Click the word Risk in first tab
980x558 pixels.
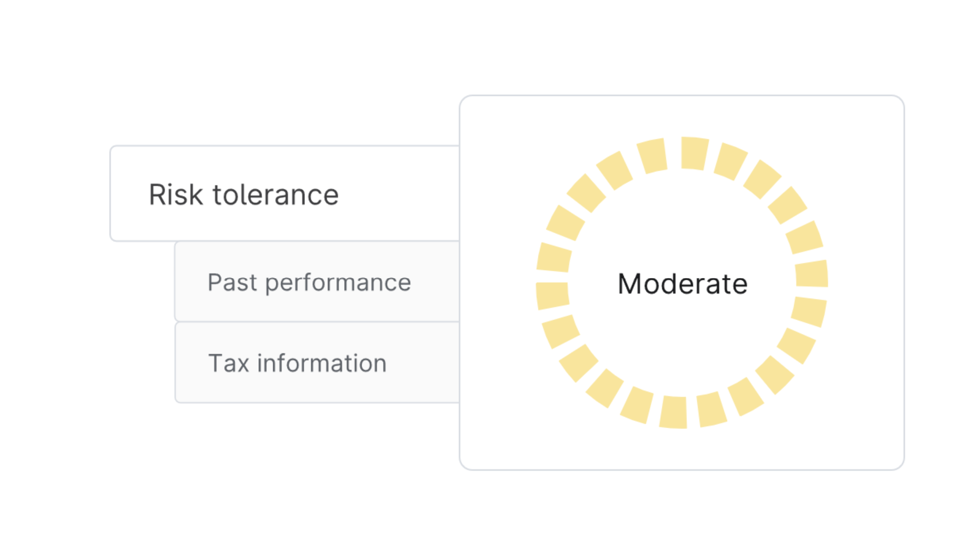175,194
